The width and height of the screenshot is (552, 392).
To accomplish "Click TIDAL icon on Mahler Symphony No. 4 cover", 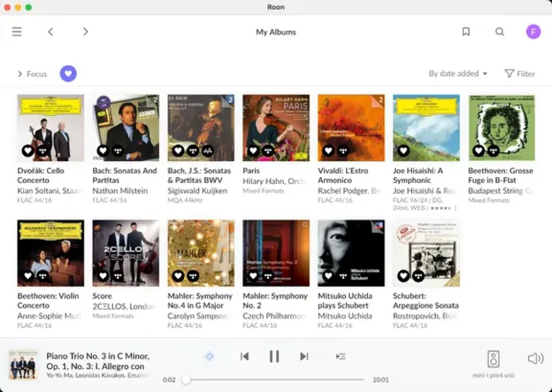I will tap(193, 276).
